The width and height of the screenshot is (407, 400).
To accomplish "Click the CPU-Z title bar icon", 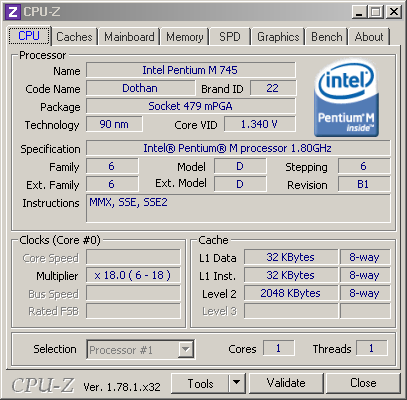I will (13, 12).
